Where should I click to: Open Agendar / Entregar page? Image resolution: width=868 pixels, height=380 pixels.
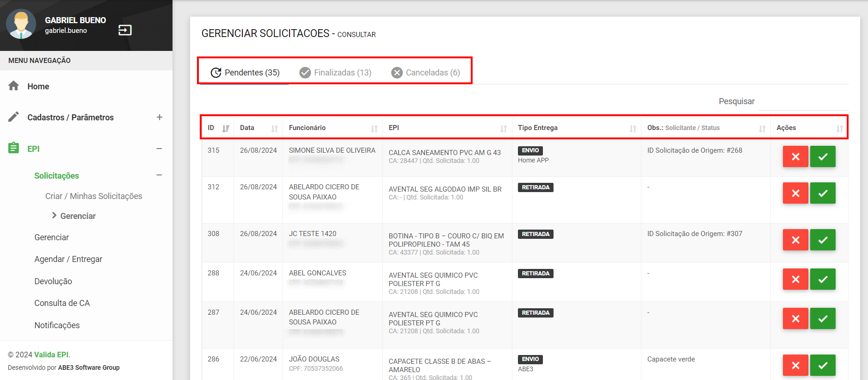[68, 259]
